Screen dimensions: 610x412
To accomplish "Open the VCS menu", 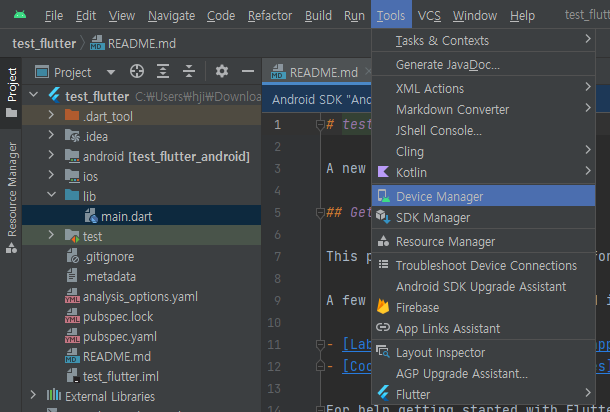I will tap(429, 16).
